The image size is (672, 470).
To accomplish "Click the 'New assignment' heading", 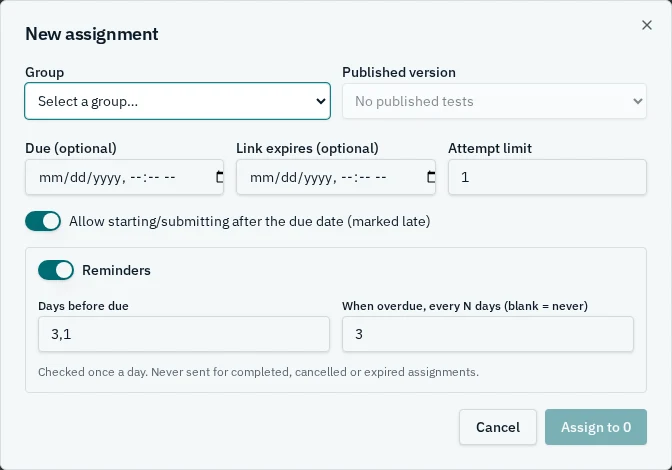I will 92,34.
